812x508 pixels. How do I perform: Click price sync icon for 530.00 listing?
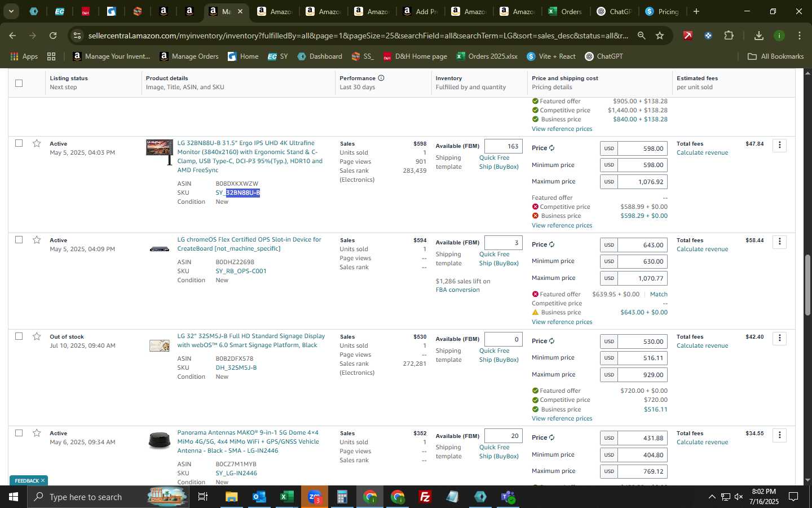coord(551,341)
